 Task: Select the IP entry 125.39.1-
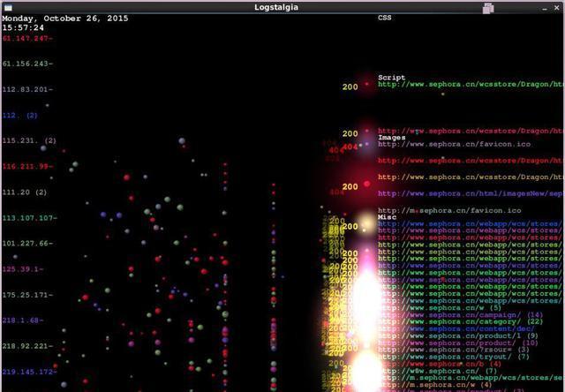(x=23, y=269)
